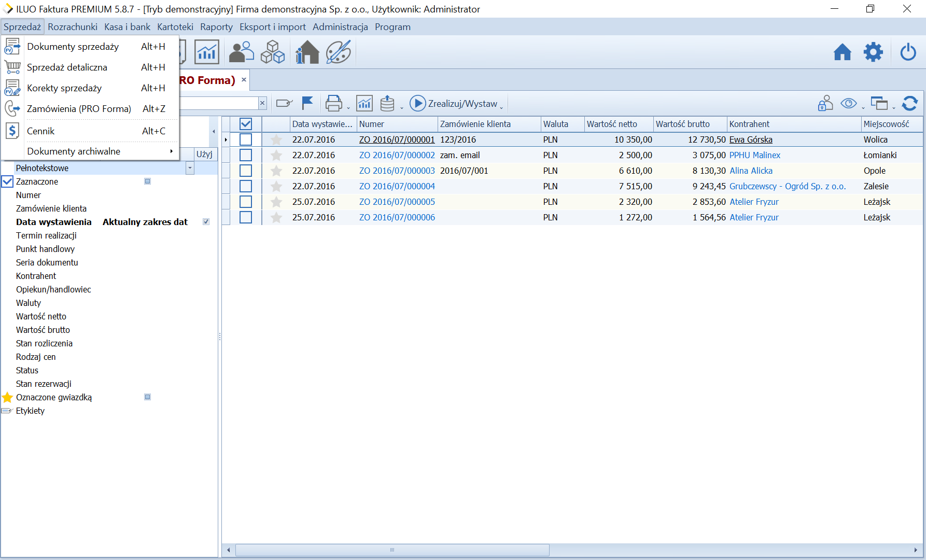926x560 pixels.
Task: Check the box for order ZO 2016/07/000005
Action: (246, 202)
